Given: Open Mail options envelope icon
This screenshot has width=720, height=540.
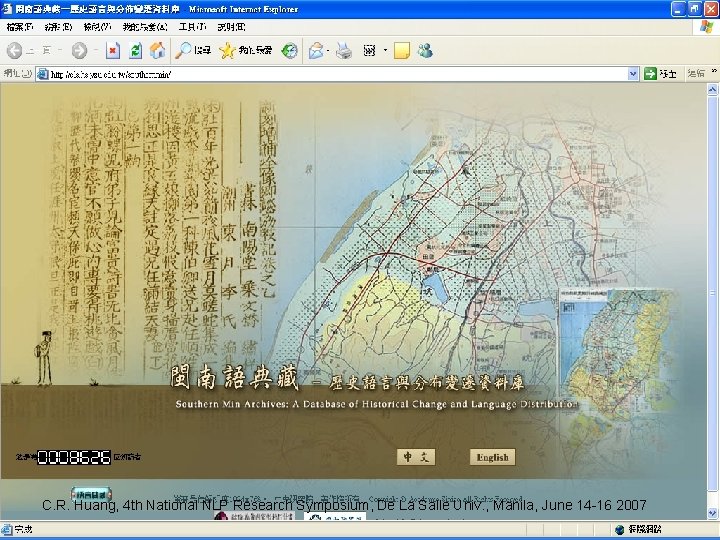Looking at the screenshot, I should click(315, 51).
